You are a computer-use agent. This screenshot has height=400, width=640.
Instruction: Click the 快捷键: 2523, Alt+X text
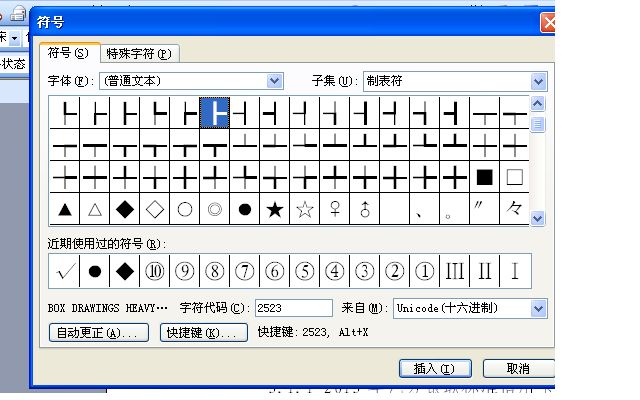pos(313,332)
